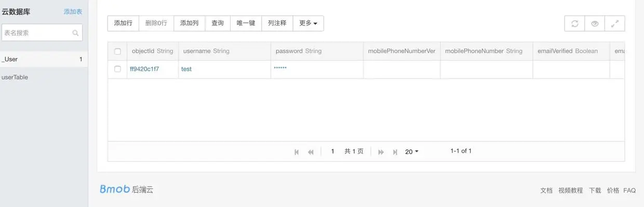Open the 更多 dropdown
644x207 pixels.
(x=308, y=23)
